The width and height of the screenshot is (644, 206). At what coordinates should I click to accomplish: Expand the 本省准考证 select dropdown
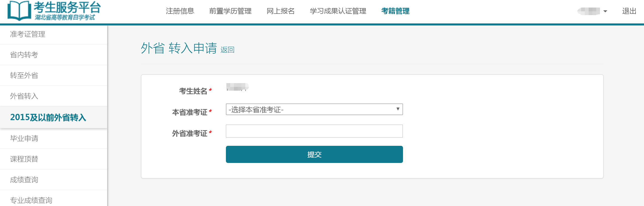pos(314,110)
